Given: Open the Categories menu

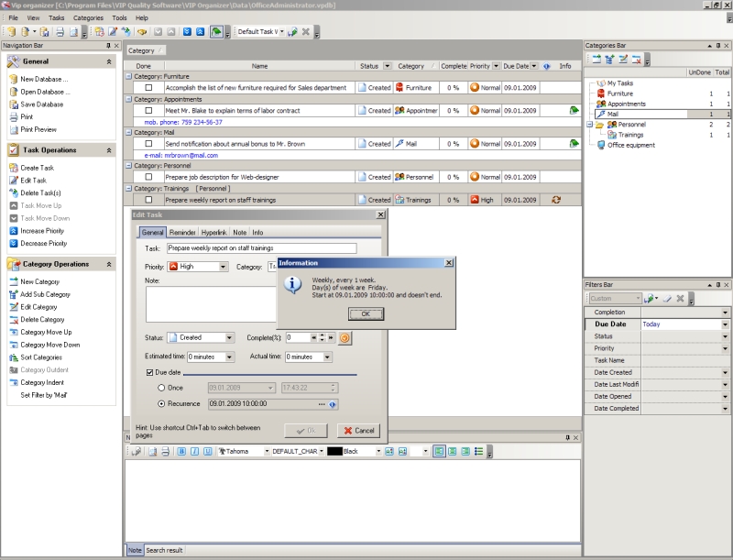Looking at the screenshot, I should click(x=88, y=17).
